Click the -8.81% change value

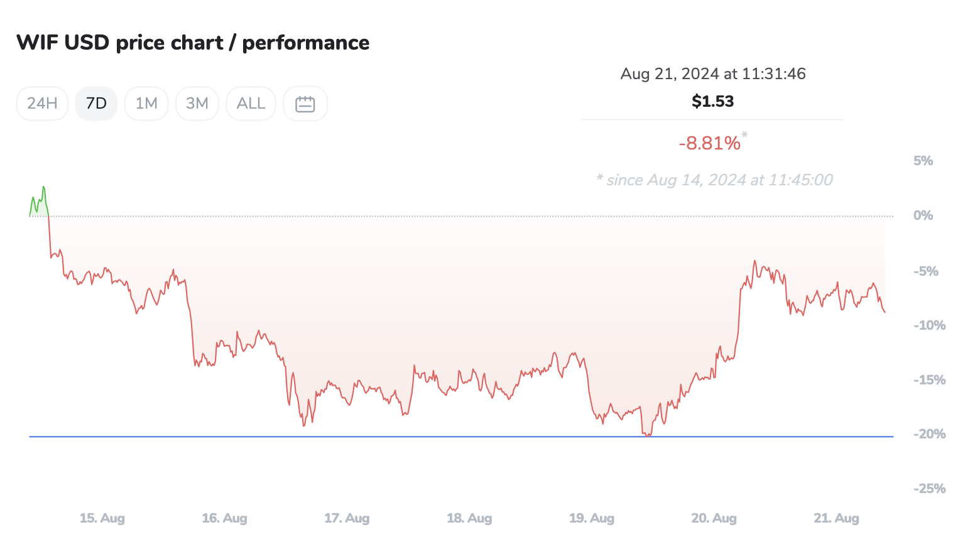coord(709,143)
